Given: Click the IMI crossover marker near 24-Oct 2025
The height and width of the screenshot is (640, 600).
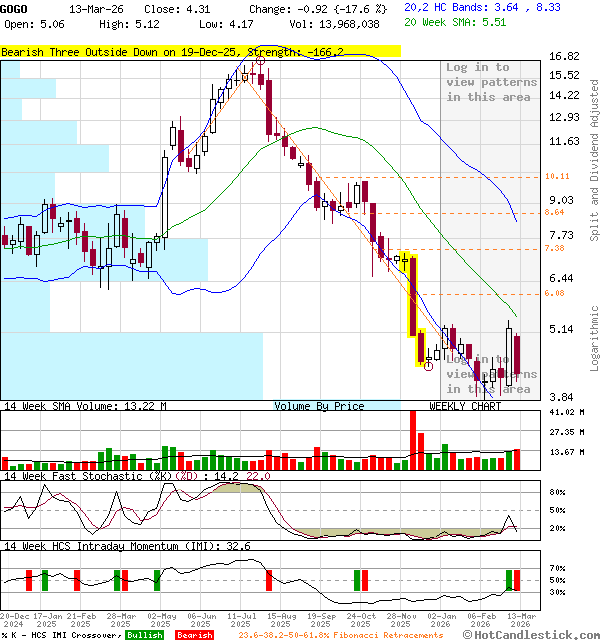Looking at the screenshot, I should (360, 580).
